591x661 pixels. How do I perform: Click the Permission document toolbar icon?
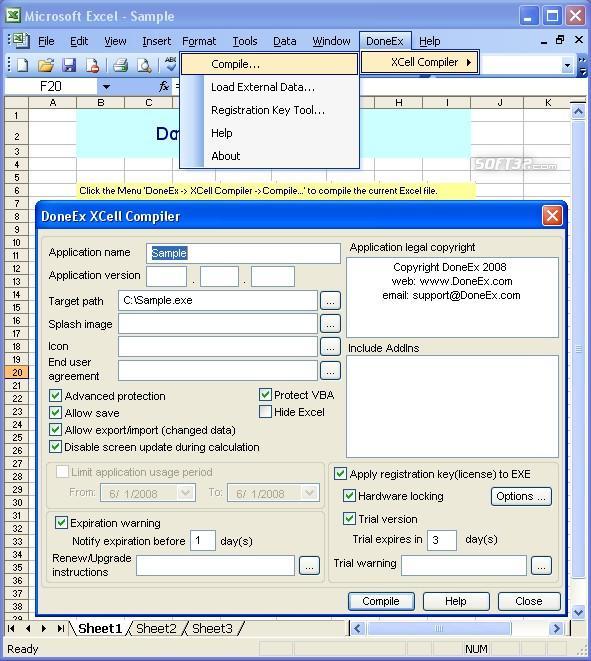(92, 65)
